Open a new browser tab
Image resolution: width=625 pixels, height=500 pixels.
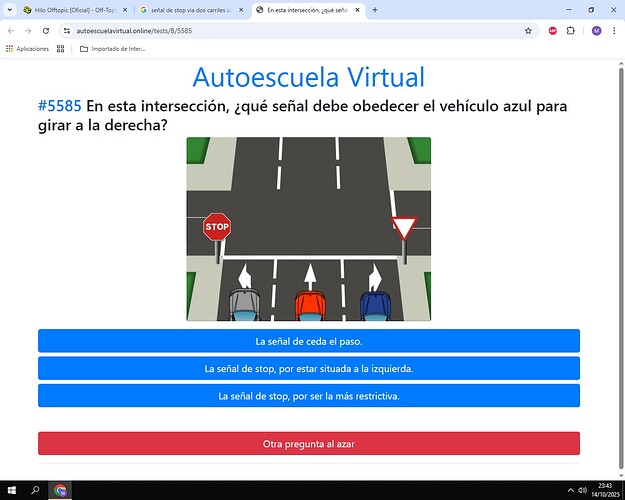click(375, 10)
